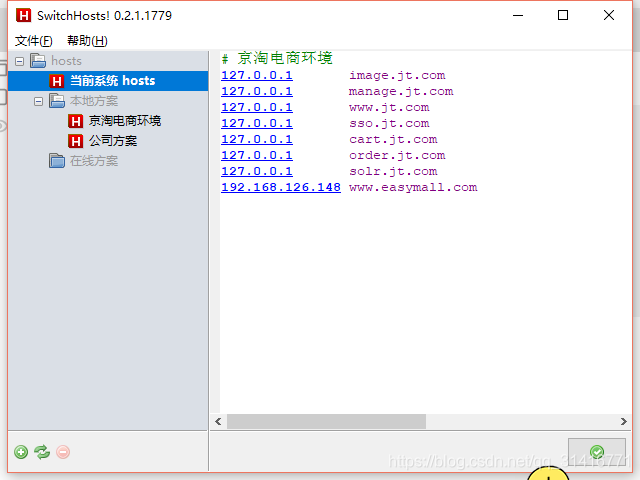Click the add new hosts scheme green plus icon

[x=21, y=452]
